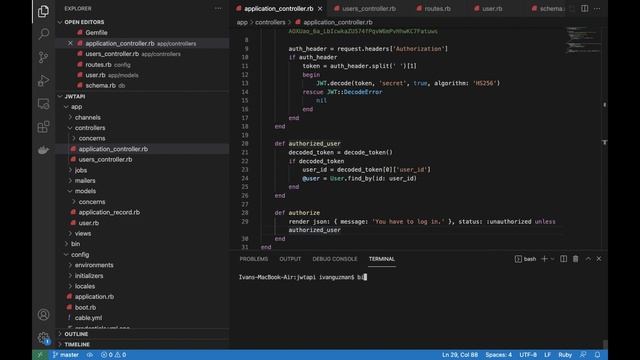640x360 pixels.
Task: Close application_controller.rb in Open Editors
Action: coord(70,43)
